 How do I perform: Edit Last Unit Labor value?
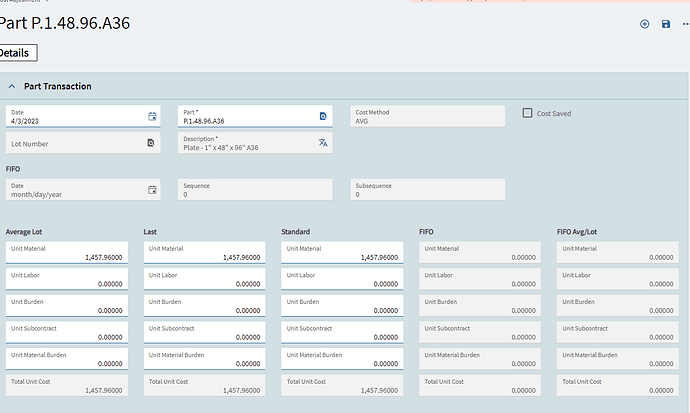pos(205,279)
